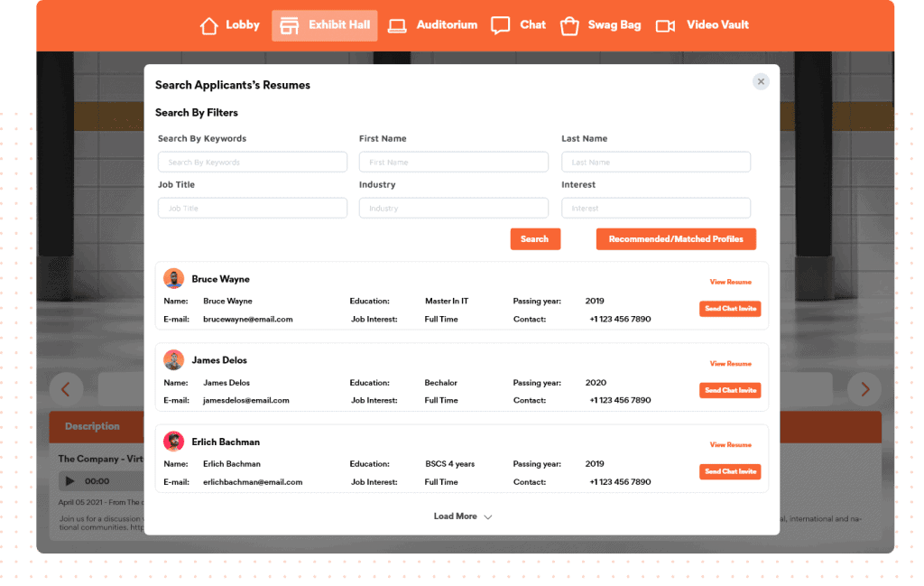Click the Auditorium laptop icon

397,26
